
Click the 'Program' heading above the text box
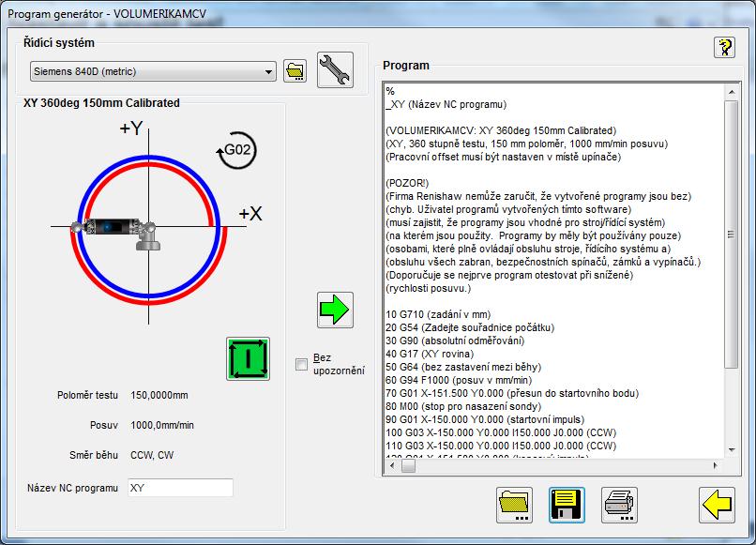coord(406,65)
